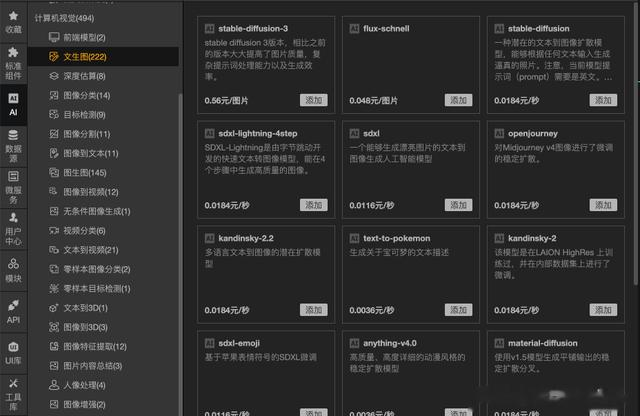Click the AI badge on stable-diffusion-3 card
Image resolution: width=640 pixels, height=416 pixels.
(x=209, y=29)
